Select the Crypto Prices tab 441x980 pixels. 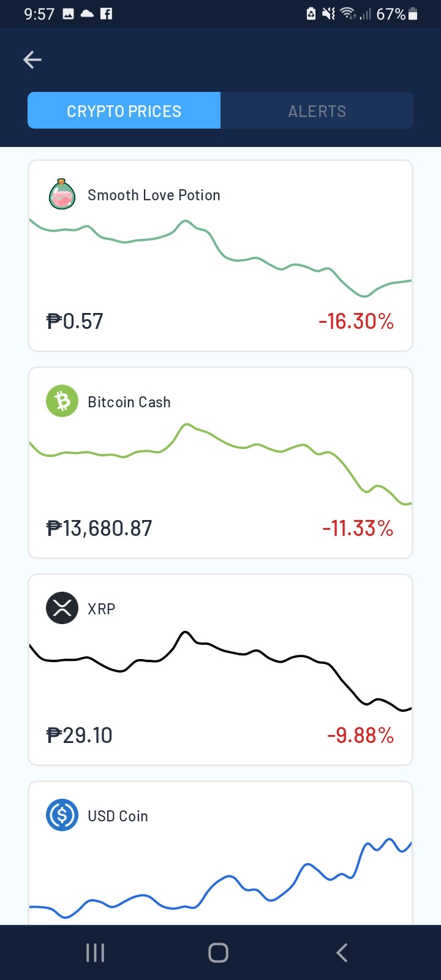click(x=124, y=111)
